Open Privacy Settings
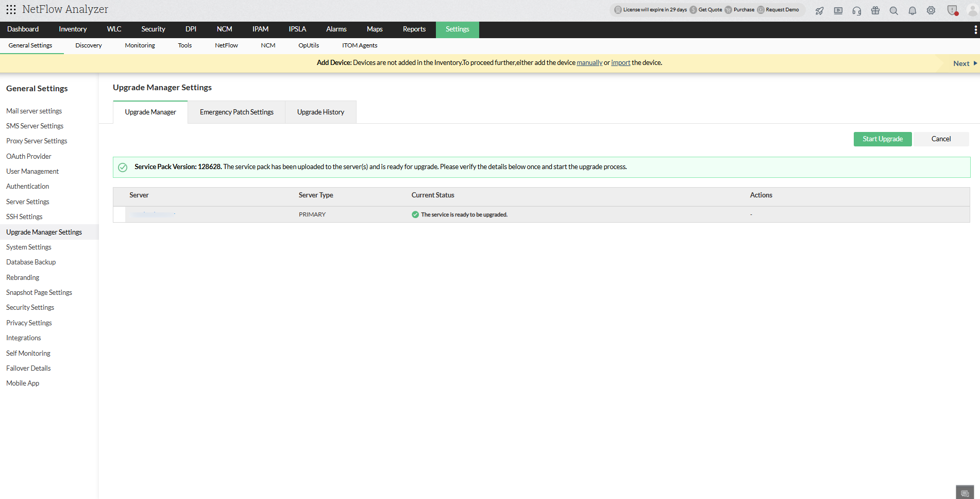Screen dimensions: 980x499 point(29,323)
